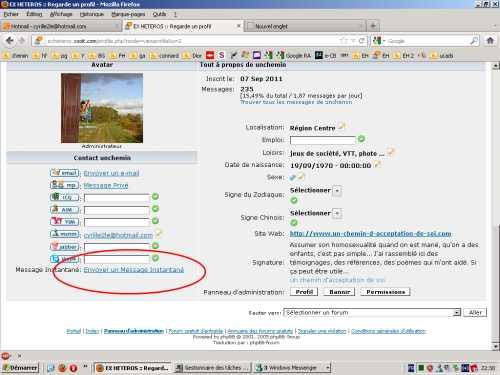Click green checkmark under Signe Chinois
Viewport: 500px width, 375px height.
click(294, 223)
